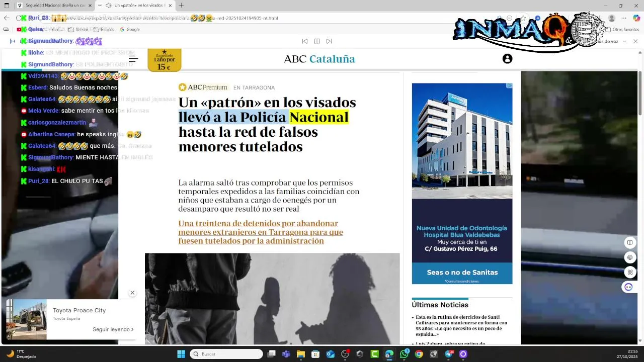Screen dimensions: 644x362
Task: Click the article headline Un «patrón» en los visados
Action: pos(267,124)
